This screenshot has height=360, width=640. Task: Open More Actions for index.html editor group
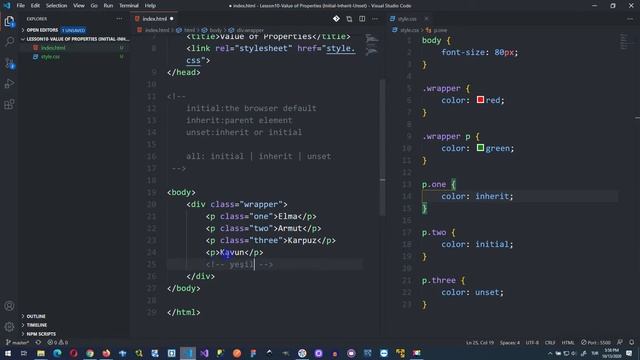(375, 19)
